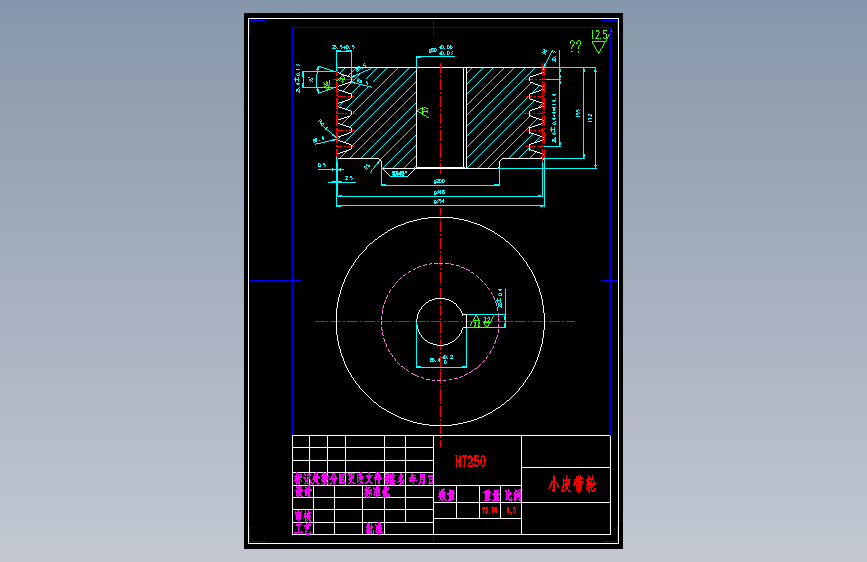Click the 比例 header cell
Viewport: 867px width, 562px height.
513,495
